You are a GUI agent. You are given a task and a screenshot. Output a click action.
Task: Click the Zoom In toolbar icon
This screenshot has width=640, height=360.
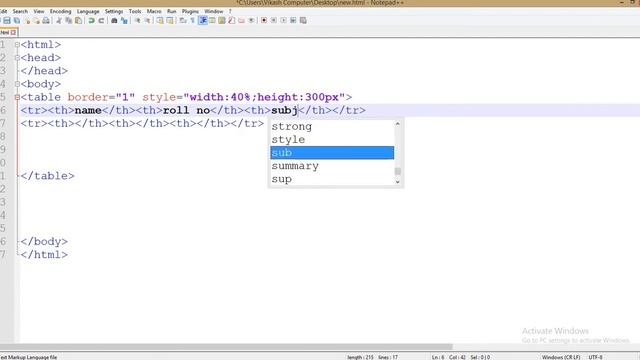pyautogui.click(x=138, y=20)
